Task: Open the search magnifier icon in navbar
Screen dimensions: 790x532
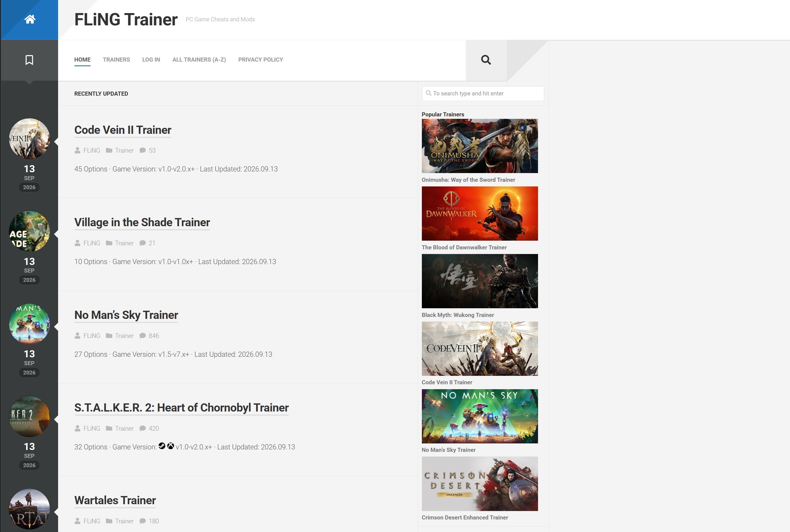Action: [x=486, y=60]
